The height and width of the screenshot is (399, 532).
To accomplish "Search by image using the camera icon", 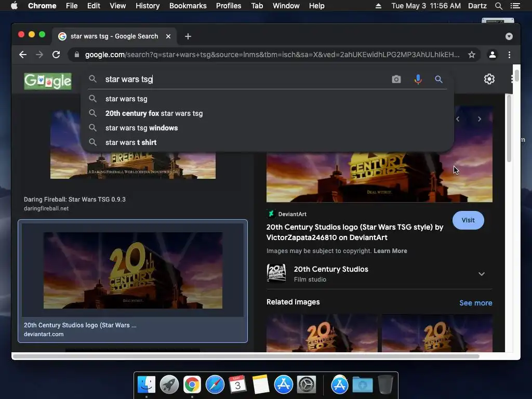I will point(396,79).
